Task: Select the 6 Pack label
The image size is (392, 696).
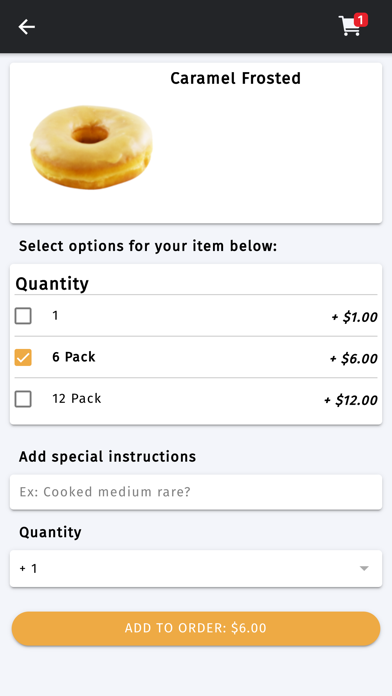Action: coord(74,357)
